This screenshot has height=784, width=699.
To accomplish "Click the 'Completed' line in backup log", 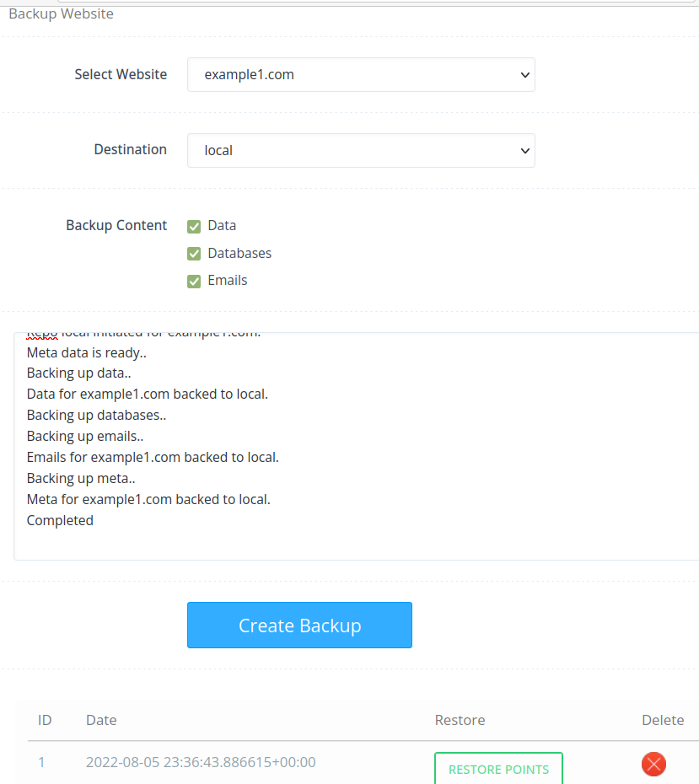I will [x=60, y=521].
